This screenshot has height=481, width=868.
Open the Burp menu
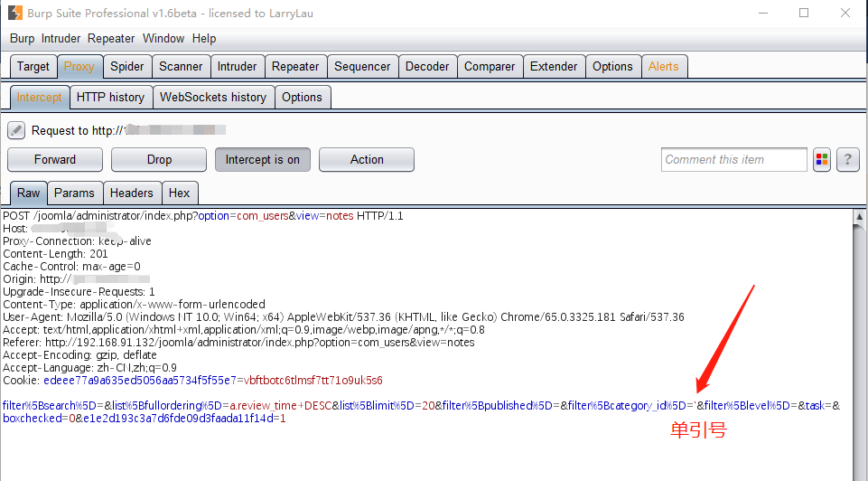pyautogui.click(x=23, y=38)
